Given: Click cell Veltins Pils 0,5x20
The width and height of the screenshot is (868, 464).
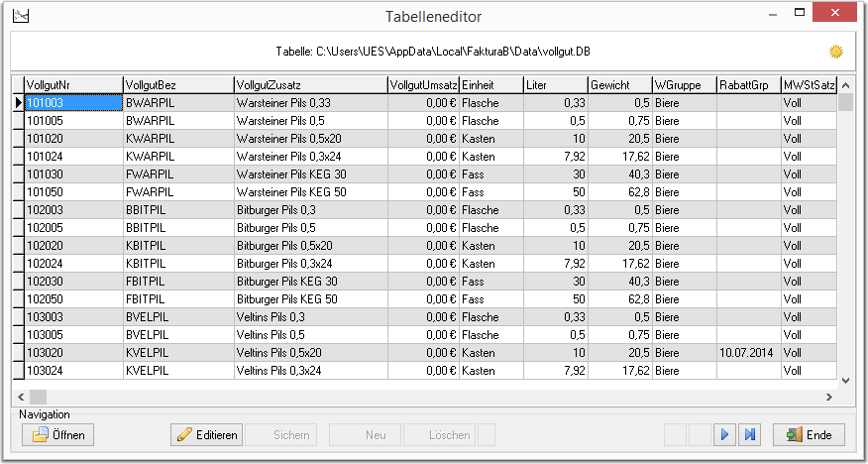Looking at the screenshot, I should point(311,353).
